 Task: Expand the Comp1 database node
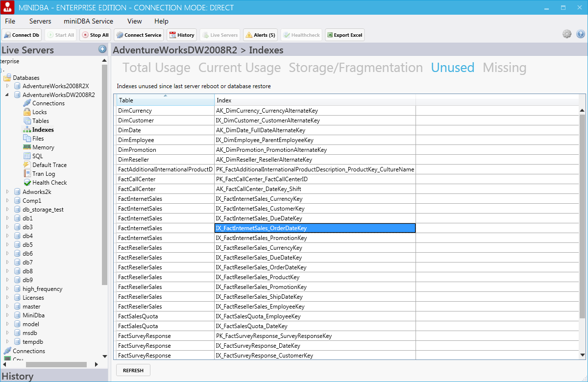click(x=7, y=201)
